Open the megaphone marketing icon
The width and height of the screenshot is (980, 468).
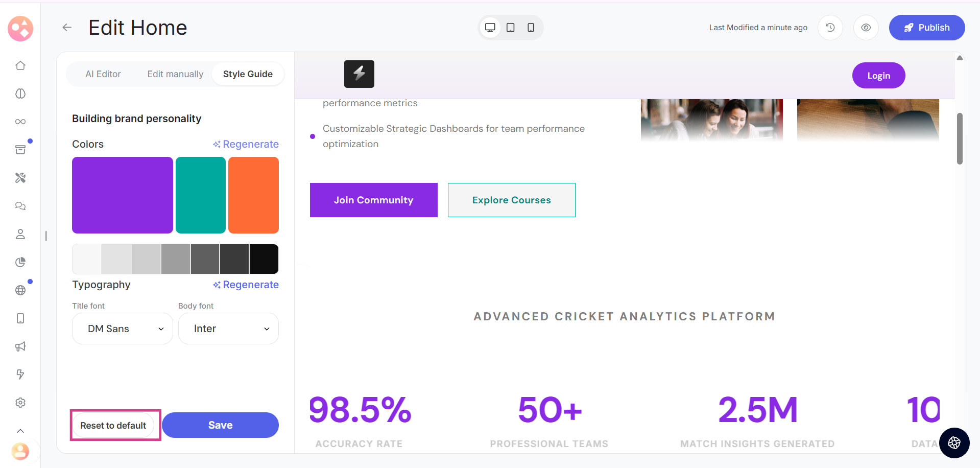[x=20, y=346]
